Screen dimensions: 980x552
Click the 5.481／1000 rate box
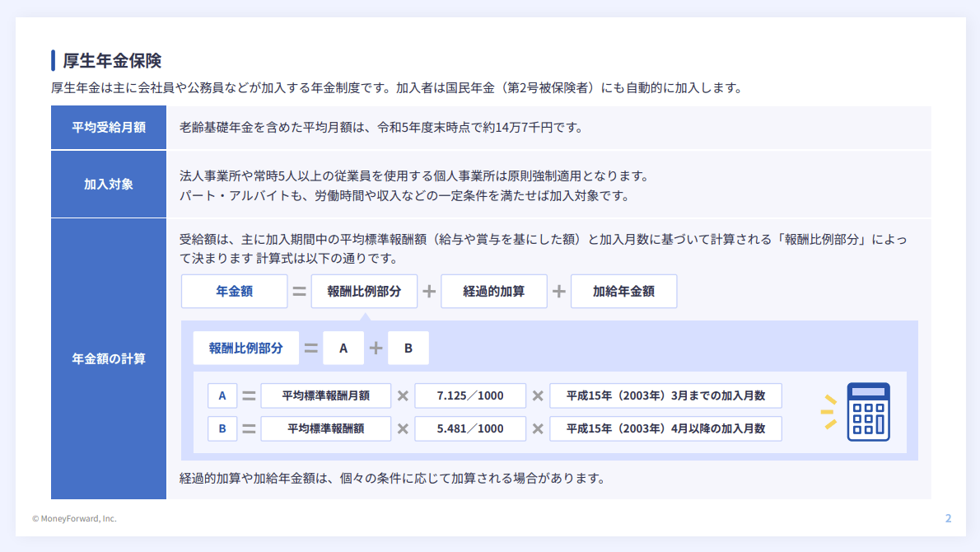point(470,428)
